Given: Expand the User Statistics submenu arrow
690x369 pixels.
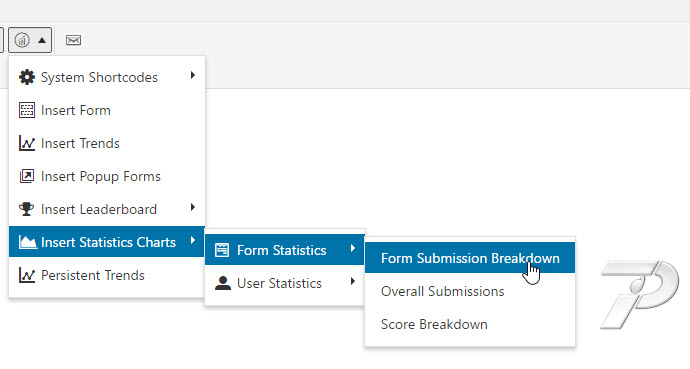Looking at the screenshot, I should pyautogui.click(x=352, y=281).
